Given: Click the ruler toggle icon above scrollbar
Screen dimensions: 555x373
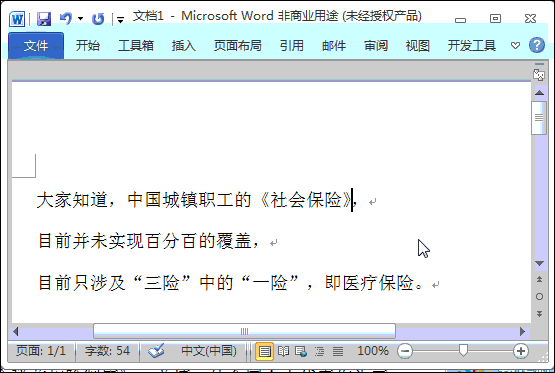Looking at the screenshot, I should [539, 75].
